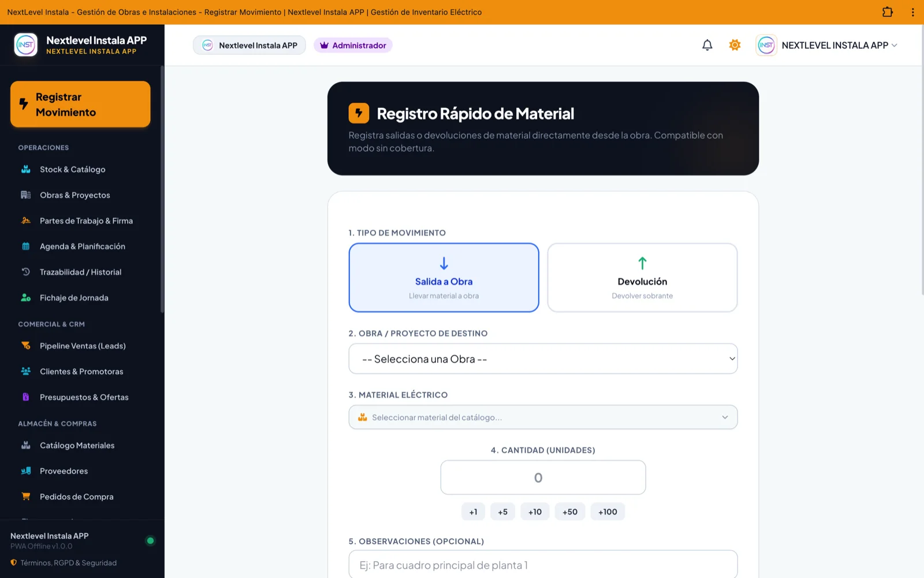Toggle light theme with sun icon
The height and width of the screenshot is (578, 924).
point(735,45)
